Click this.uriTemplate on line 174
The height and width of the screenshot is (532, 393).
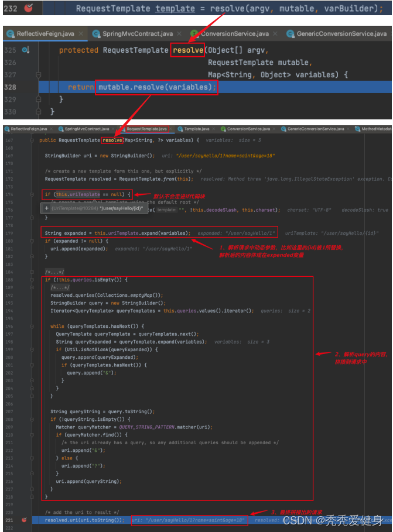point(78,194)
